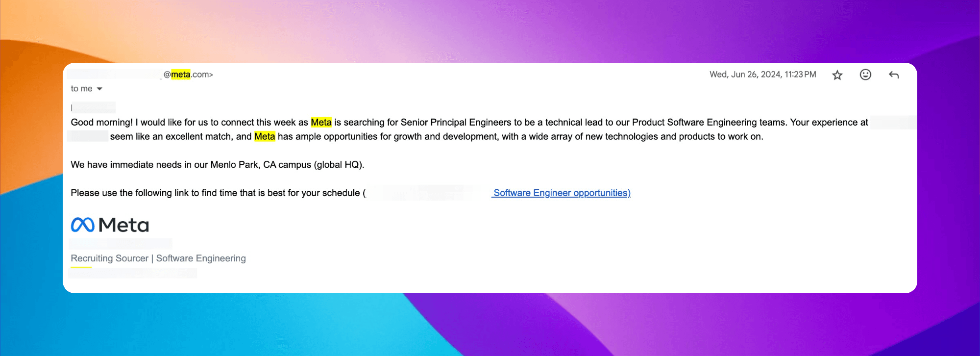Add an emoji reaction to the email
This screenshot has height=356, width=980.
[x=866, y=75]
